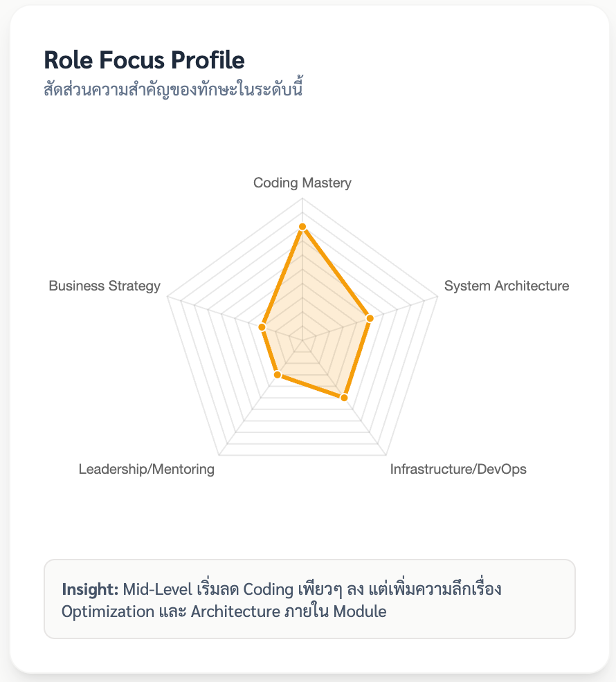Select the System Architecture data point
Image resolution: width=616 pixels, height=682 pixels.
point(370,318)
